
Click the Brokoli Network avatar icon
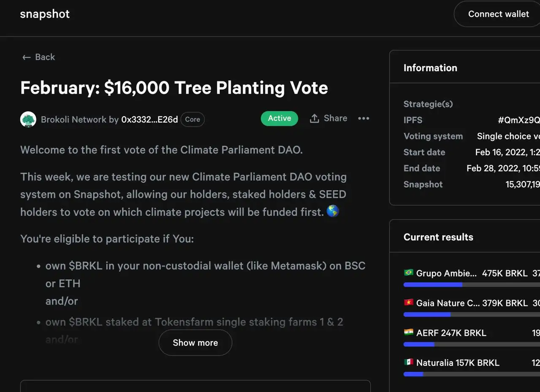pos(28,119)
